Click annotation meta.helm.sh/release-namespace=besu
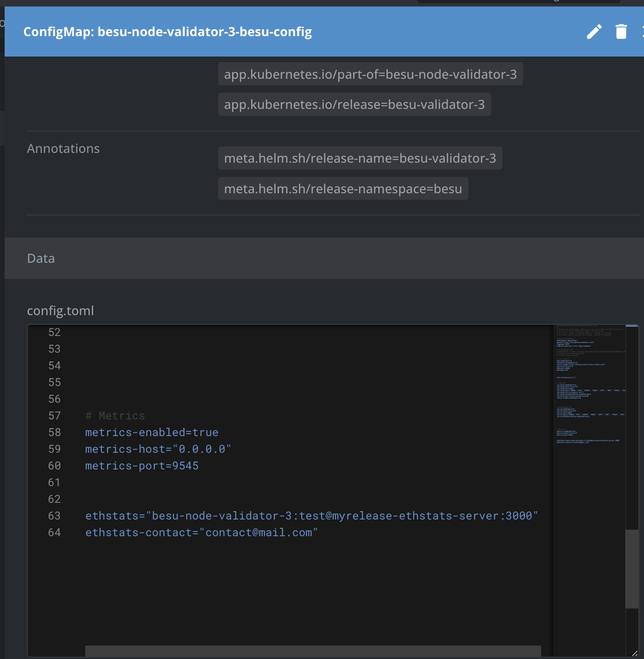 (x=343, y=189)
